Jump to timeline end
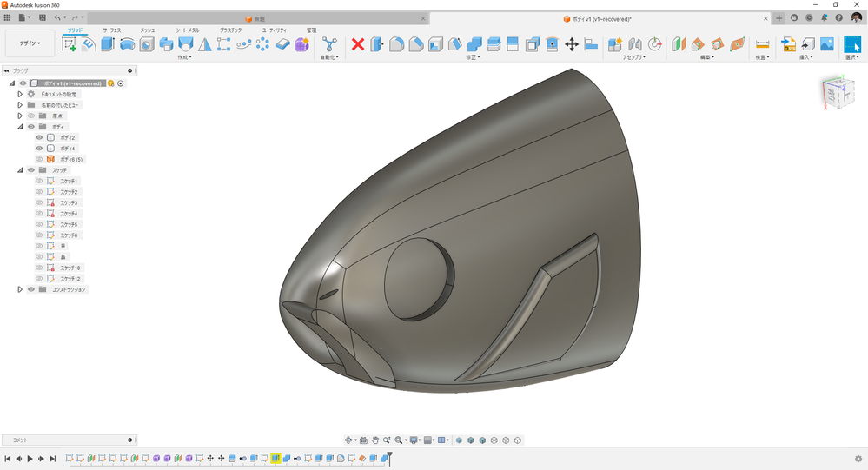868x470 pixels. [53, 459]
